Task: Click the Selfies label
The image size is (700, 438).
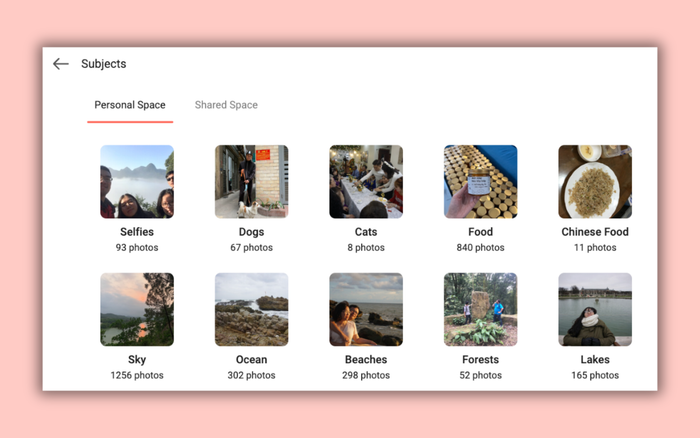Action: (x=137, y=232)
